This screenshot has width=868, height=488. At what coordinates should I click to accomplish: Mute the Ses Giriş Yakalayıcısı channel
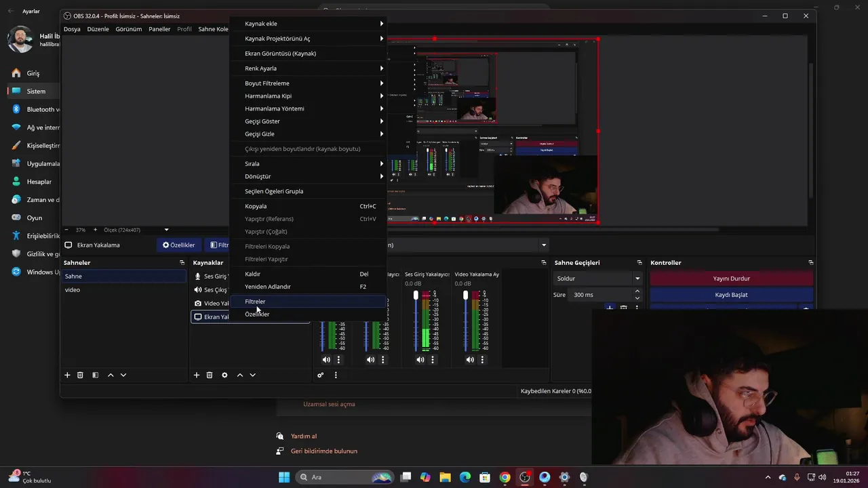pyautogui.click(x=420, y=360)
